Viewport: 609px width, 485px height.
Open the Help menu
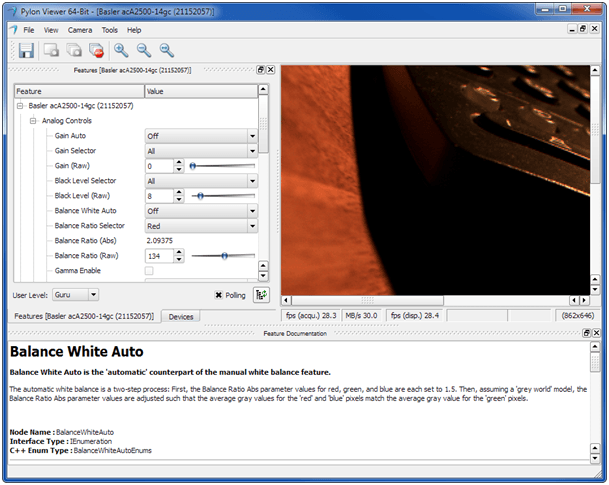pos(134,30)
